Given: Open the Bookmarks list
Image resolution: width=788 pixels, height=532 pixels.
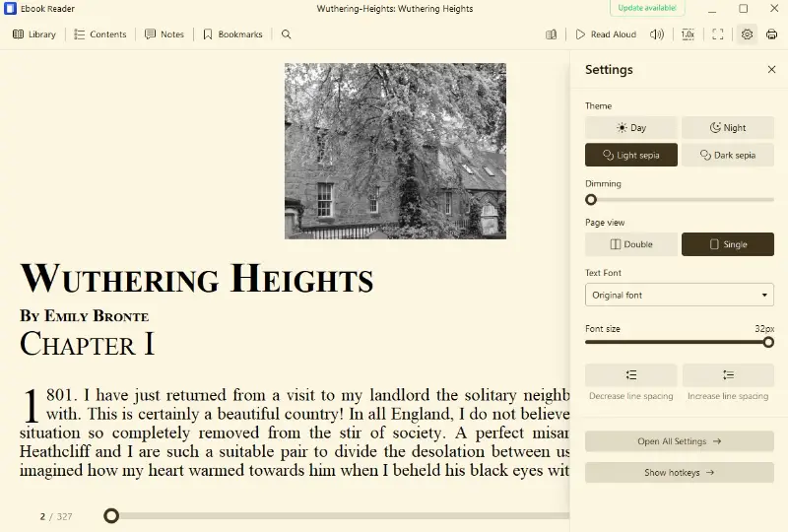Looking at the screenshot, I should (232, 34).
